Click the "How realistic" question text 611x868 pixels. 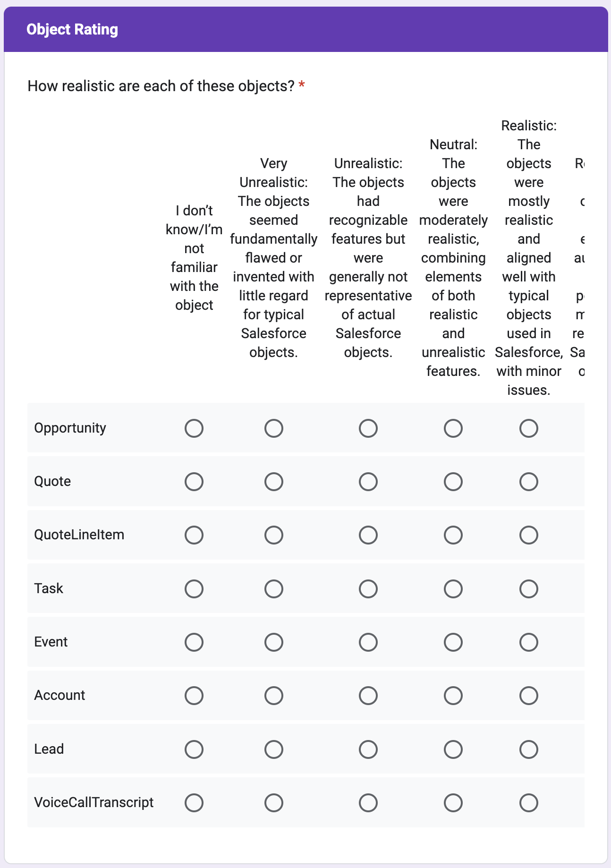pyautogui.click(x=161, y=86)
